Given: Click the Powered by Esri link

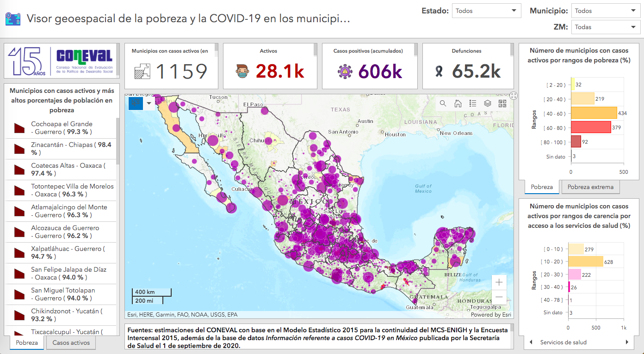Looking at the screenshot, I should pyautogui.click(x=492, y=314).
